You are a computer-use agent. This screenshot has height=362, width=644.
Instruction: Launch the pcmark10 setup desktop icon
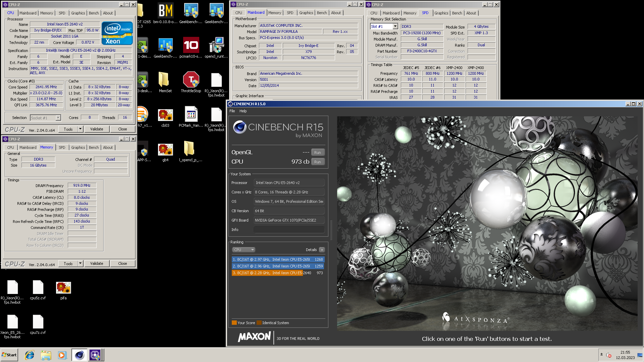[x=191, y=48]
